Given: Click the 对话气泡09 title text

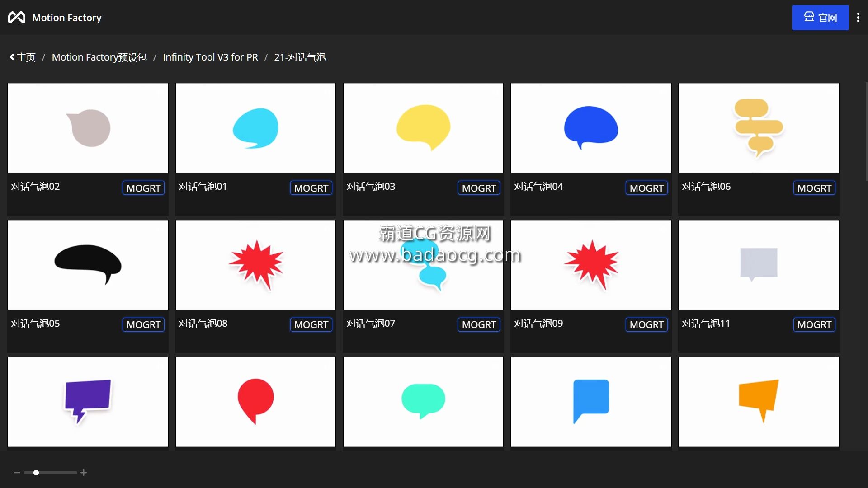Looking at the screenshot, I should click(x=538, y=324).
